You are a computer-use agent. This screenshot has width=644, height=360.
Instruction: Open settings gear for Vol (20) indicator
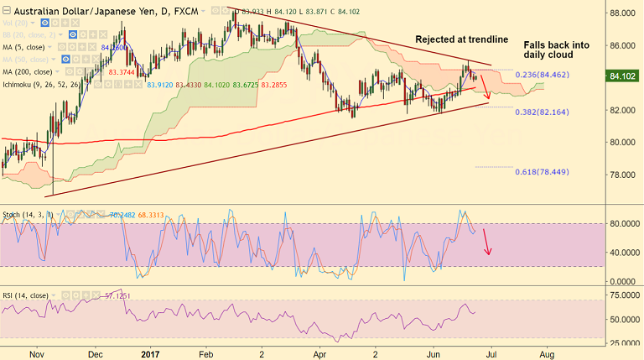tap(55, 23)
